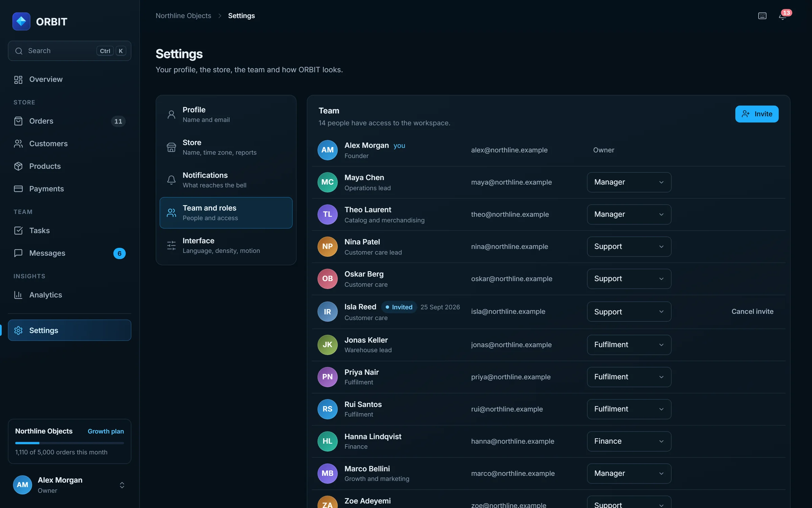Open the notifications bell with 13 badge
Image resolution: width=812 pixels, height=508 pixels.
tap(783, 16)
